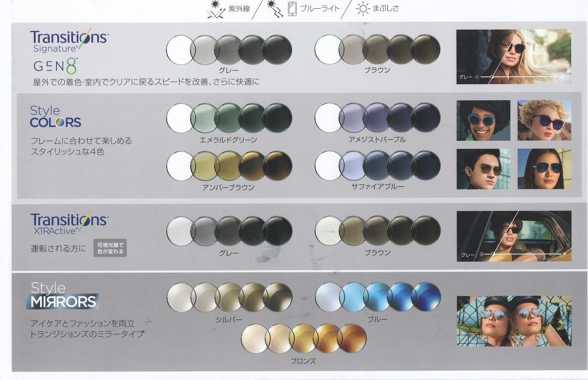Click the UV rays sun icon beside 紫外線

point(215,9)
